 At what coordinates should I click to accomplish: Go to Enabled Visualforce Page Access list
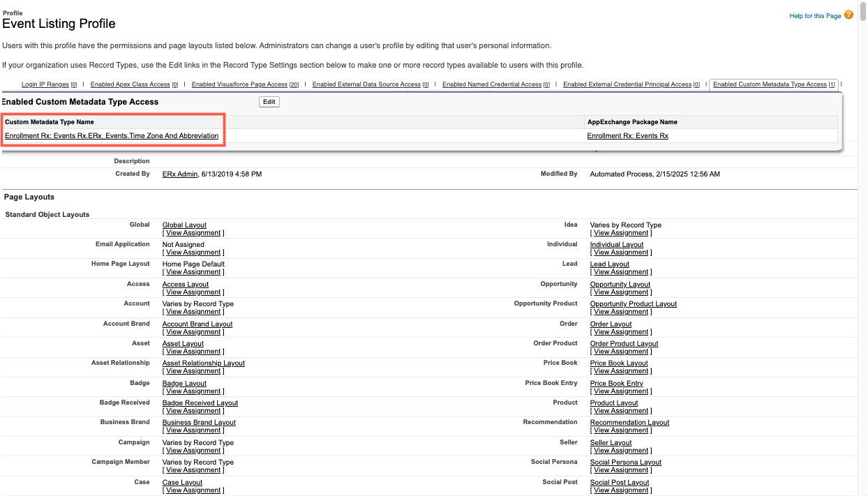[239, 84]
